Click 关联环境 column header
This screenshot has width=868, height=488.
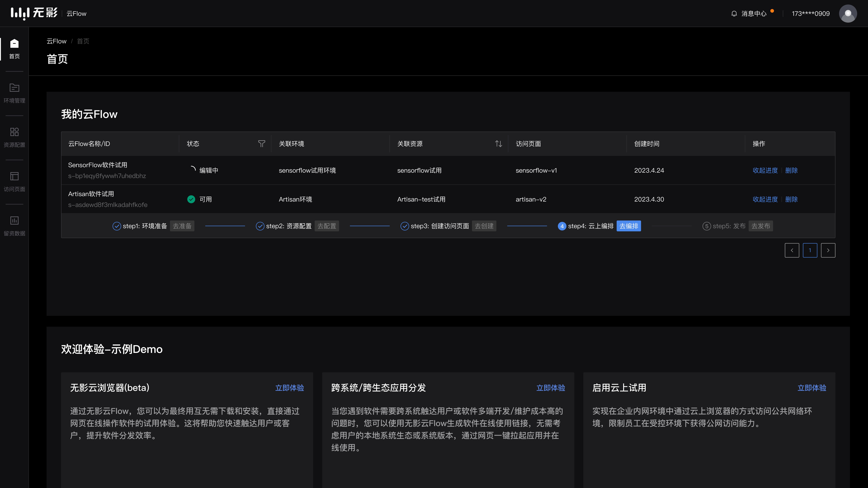pyautogui.click(x=291, y=144)
